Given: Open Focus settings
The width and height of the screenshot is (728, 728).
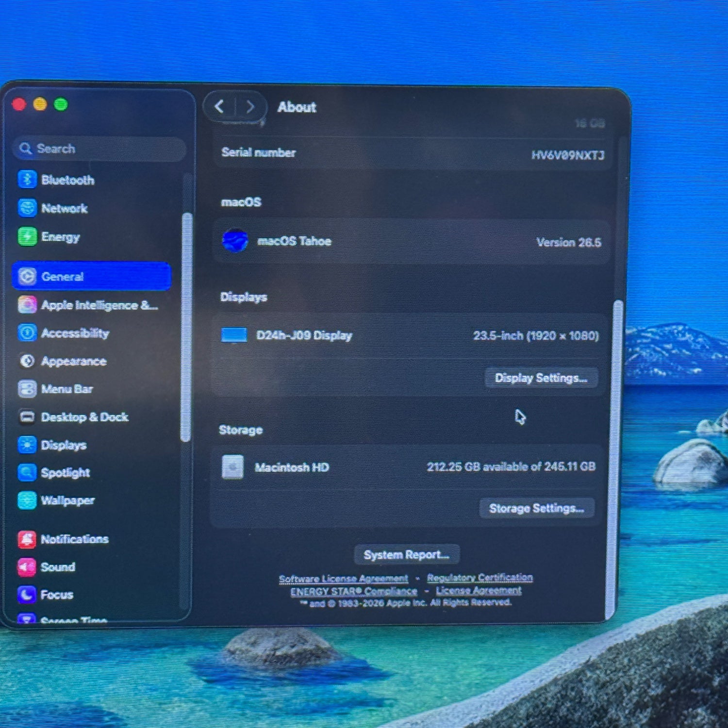Looking at the screenshot, I should [92, 595].
